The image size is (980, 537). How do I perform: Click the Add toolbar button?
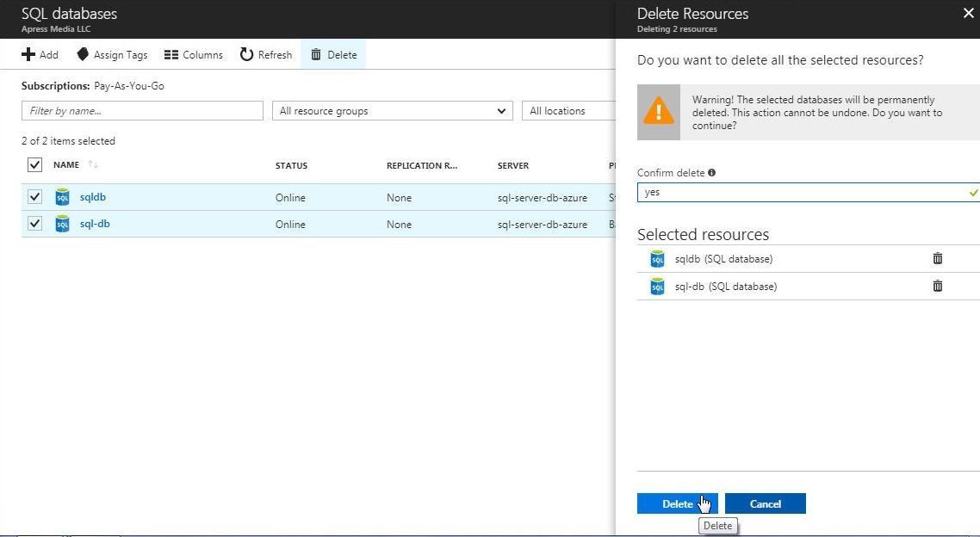tap(40, 55)
